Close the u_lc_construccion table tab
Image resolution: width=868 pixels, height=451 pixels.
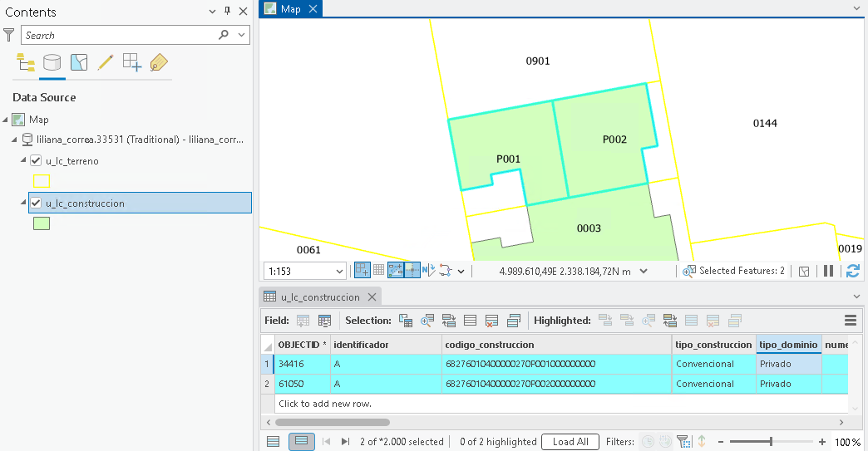[x=372, y=297]
